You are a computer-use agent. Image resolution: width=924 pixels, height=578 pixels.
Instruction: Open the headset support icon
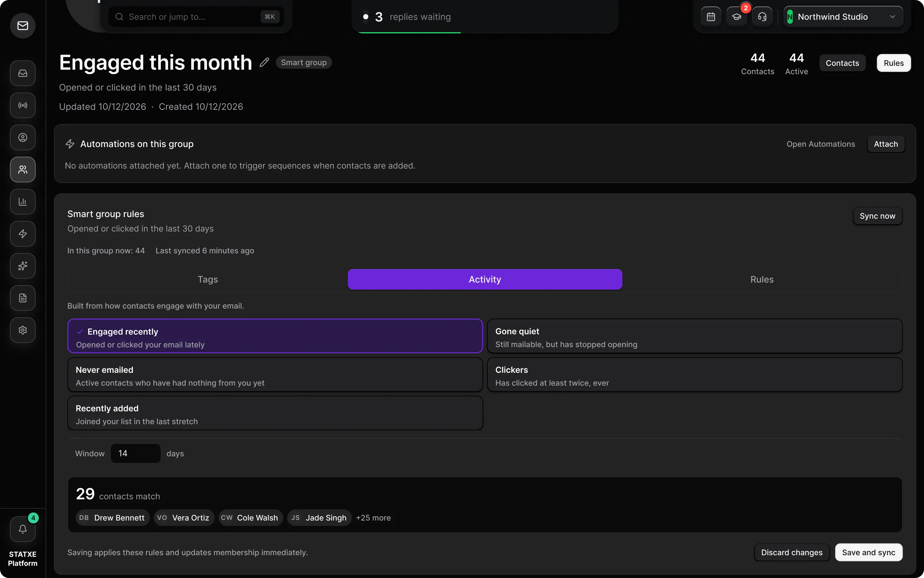tap(762, 17)
